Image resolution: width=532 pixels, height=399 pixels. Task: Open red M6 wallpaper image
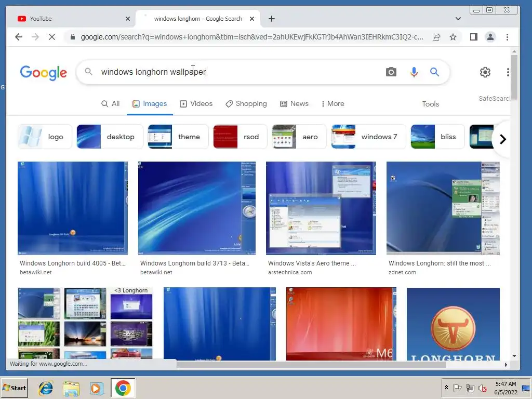(341, 324)
